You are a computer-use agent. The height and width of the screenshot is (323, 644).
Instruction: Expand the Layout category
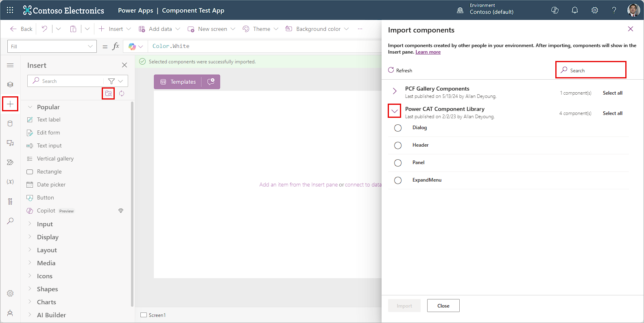30,250
